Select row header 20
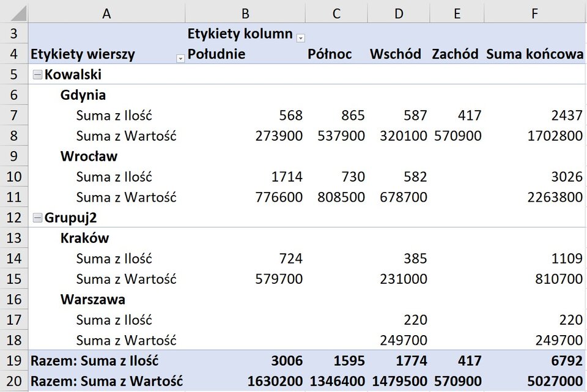This screenshot has height=392, width=587. [13, 381]
